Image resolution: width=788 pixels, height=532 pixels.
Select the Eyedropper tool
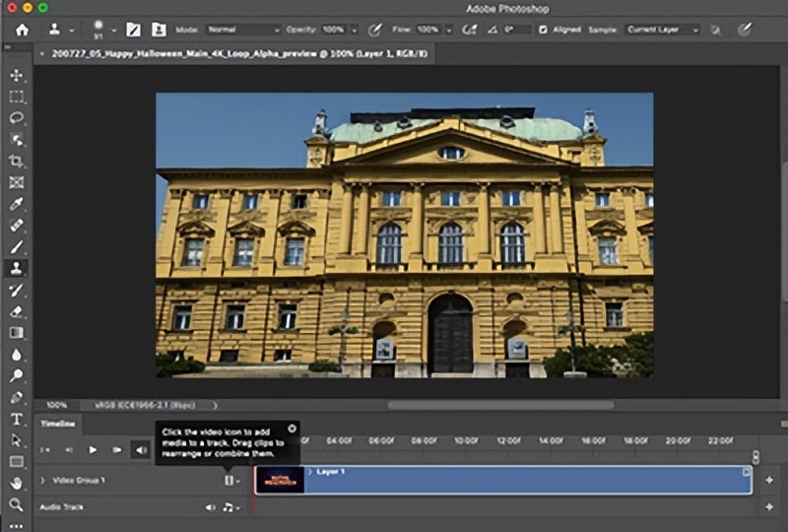pyautogui.click(x=17, y=204)
